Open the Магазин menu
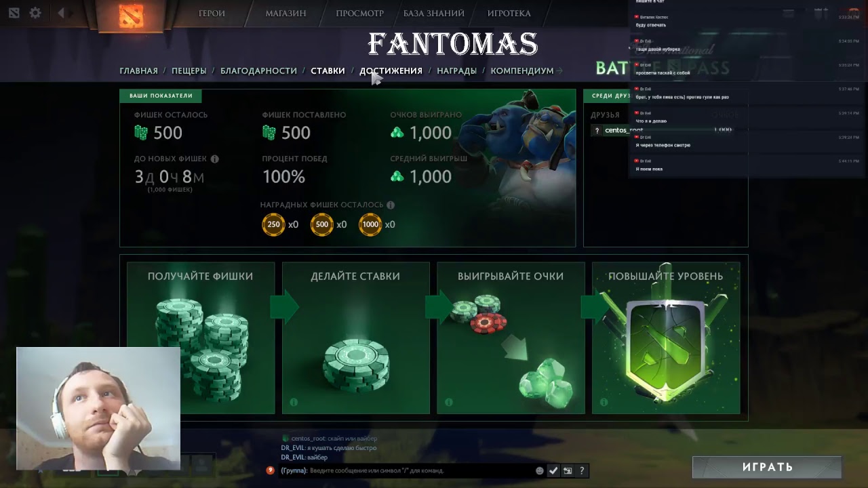Image resolution: width=868 pixels, height=488 pixels. [285, 13]
